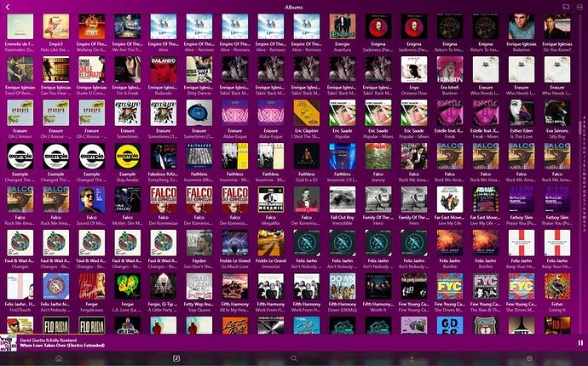Open Falco 'MegaMix' album
Viewport: 588px width, 366px height.
point(271,200)
